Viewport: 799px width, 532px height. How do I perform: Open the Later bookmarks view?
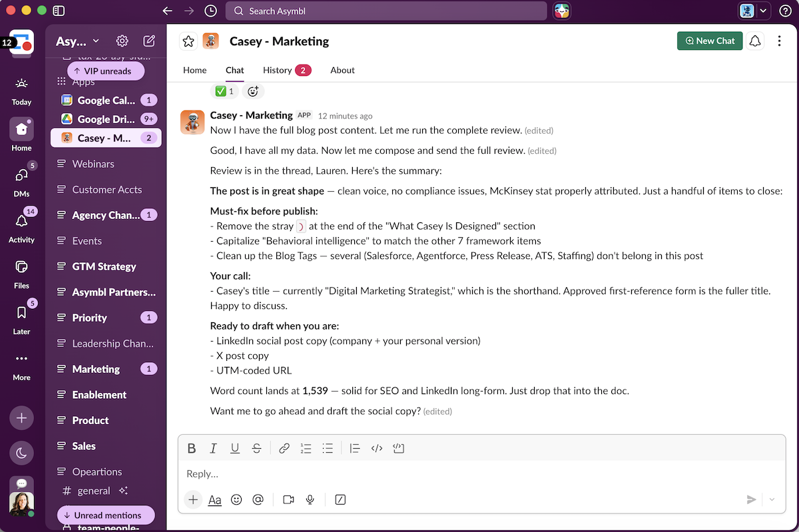point(21,320)
